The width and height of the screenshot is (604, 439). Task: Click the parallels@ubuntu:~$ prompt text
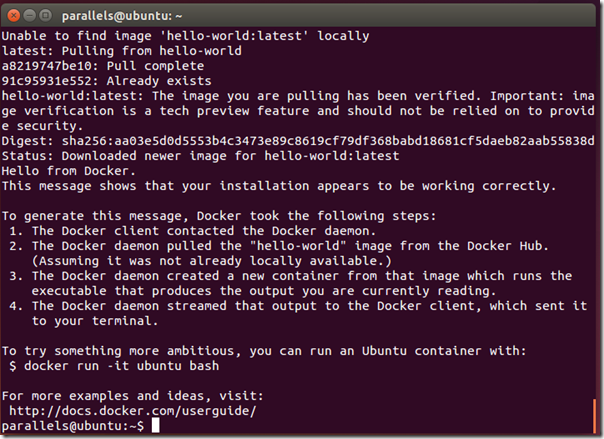click(73, 426)
